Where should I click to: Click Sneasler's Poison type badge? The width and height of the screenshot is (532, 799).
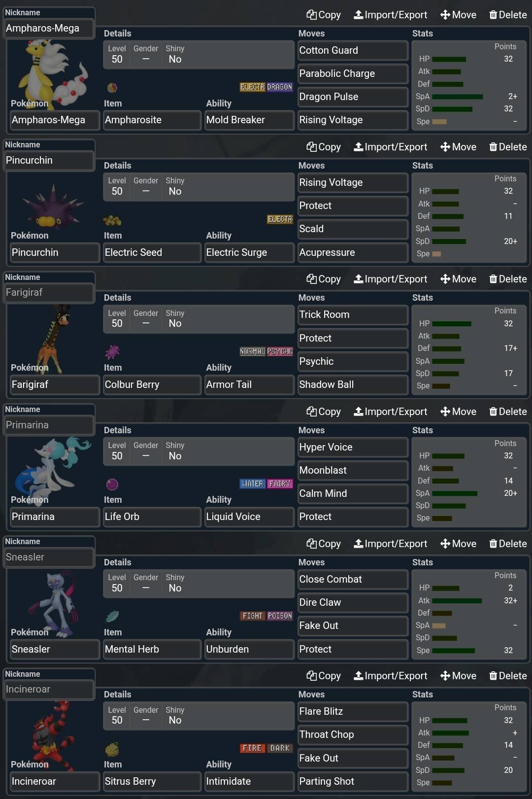(x=280, y=616)
